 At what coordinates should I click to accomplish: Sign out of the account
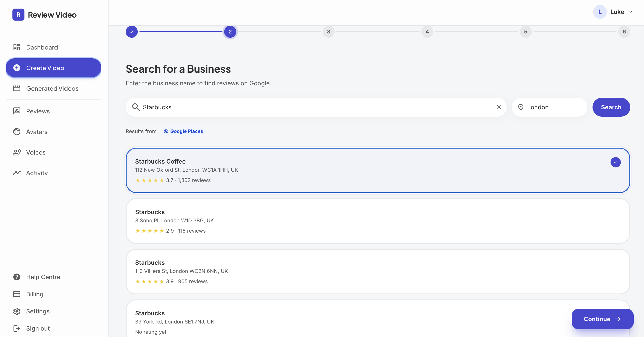(x=53, y=328)
